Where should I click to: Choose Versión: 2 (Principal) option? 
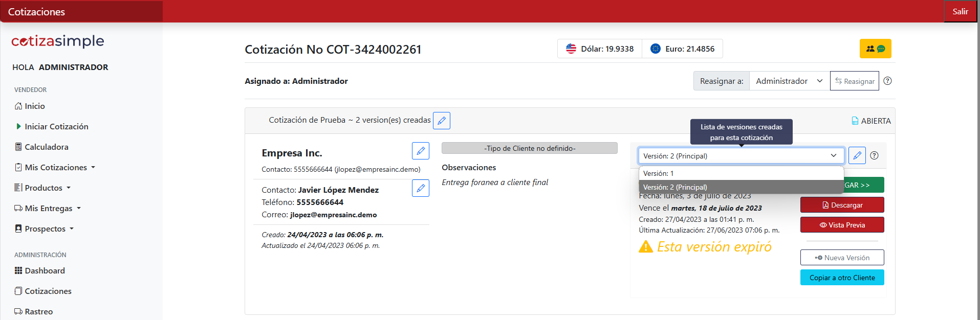[741, 187]
